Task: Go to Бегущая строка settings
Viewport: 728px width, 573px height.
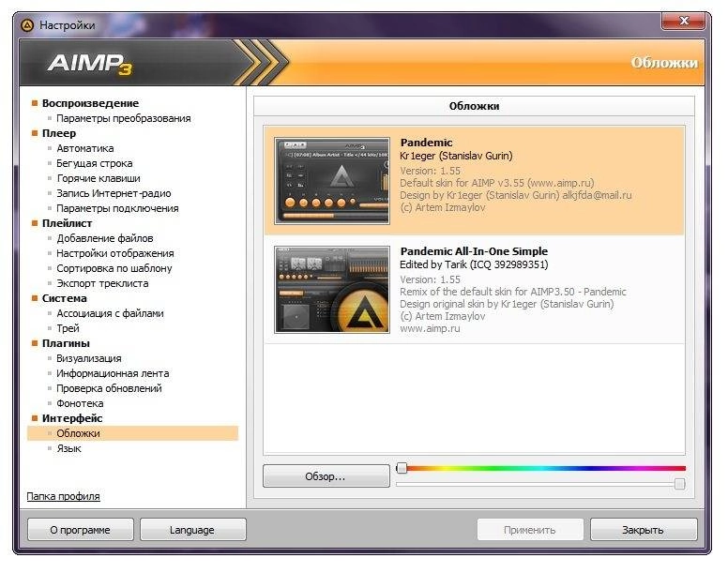Action: pos(94,163)
